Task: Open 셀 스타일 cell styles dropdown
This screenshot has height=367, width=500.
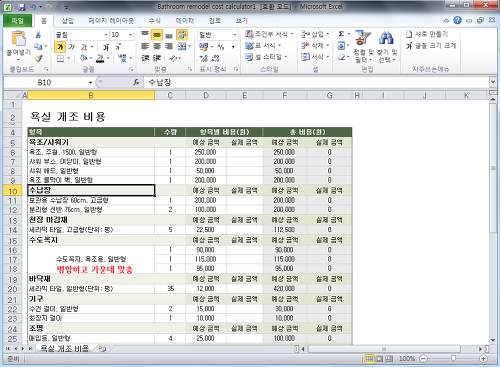Action: [266, 57]
